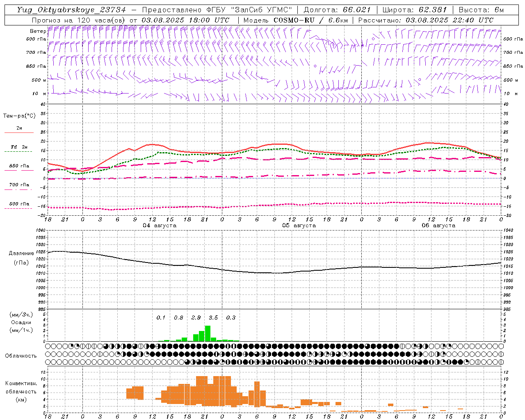525x420 pixels.
Task: Click precipitation amount 0.8
Action: [178, 317]
